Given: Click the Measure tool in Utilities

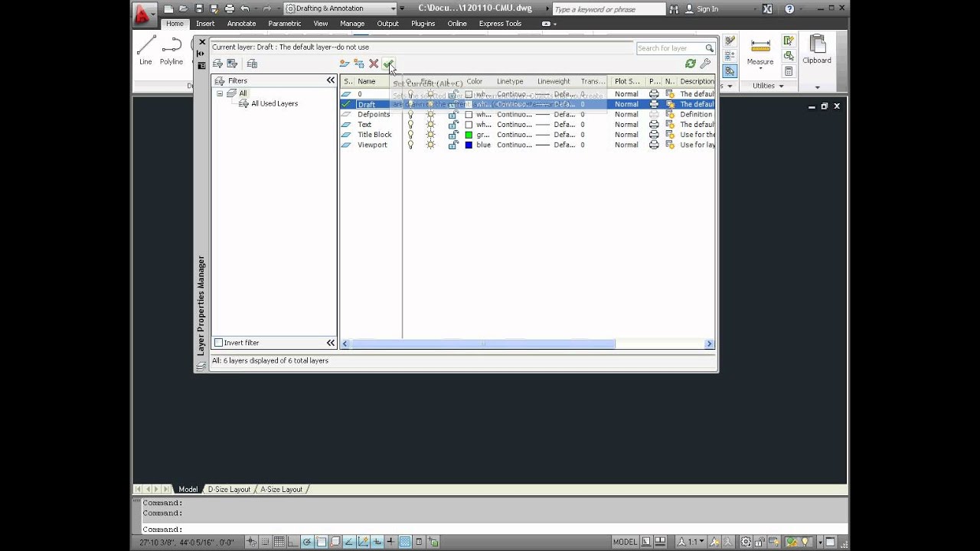Looking at the screenshot, I should click(x=760, y=52).
